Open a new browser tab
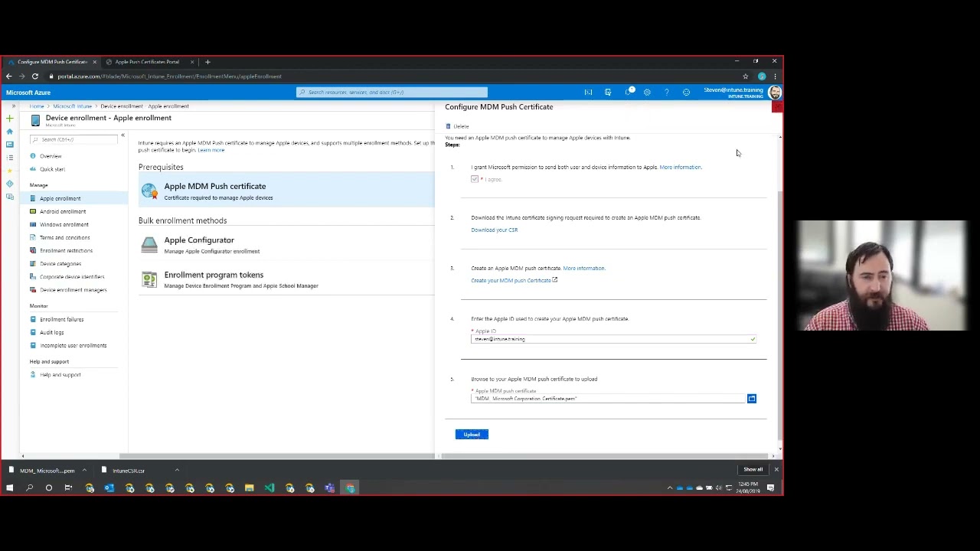Viewport: 980px width, 551px height. click(207, 62)
